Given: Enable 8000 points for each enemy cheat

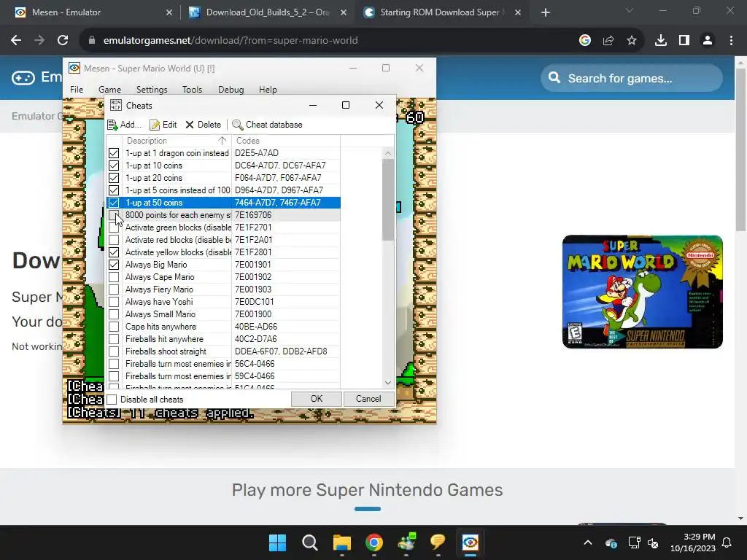Looking at the screenshot, I should coord(113,215).
